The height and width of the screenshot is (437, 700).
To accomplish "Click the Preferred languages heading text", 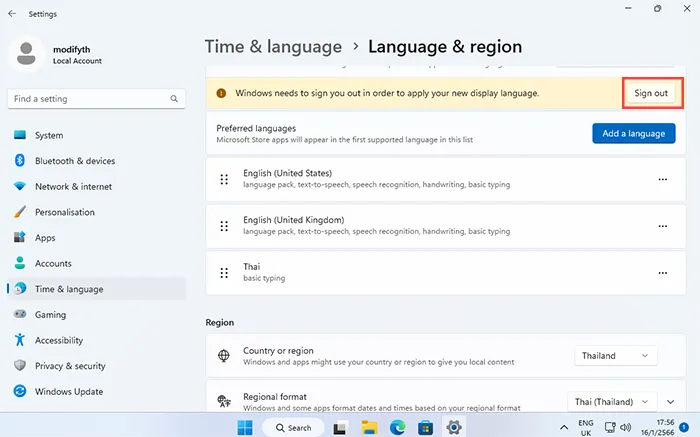I will tap(256, 128).
